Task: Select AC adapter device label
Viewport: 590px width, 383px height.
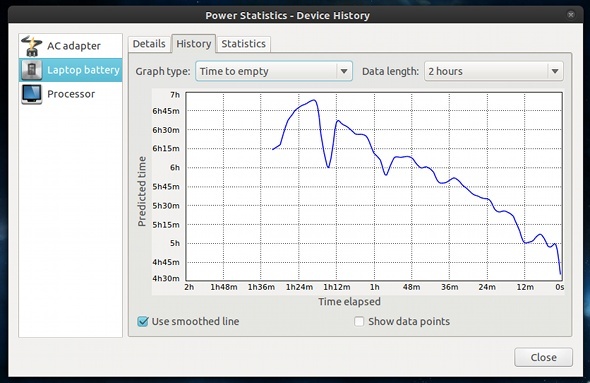Action: point(74,46)
